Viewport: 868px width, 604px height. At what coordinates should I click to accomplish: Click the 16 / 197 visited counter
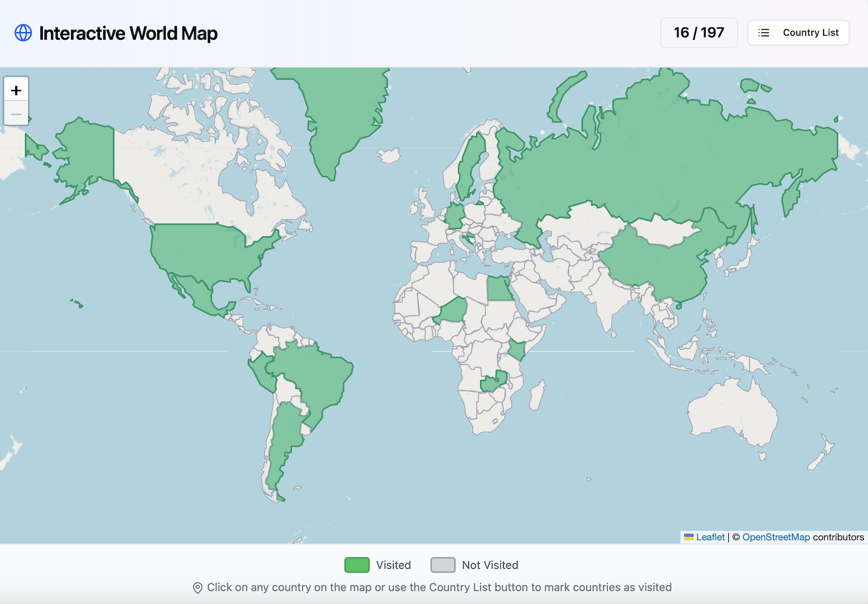(699, 33)
